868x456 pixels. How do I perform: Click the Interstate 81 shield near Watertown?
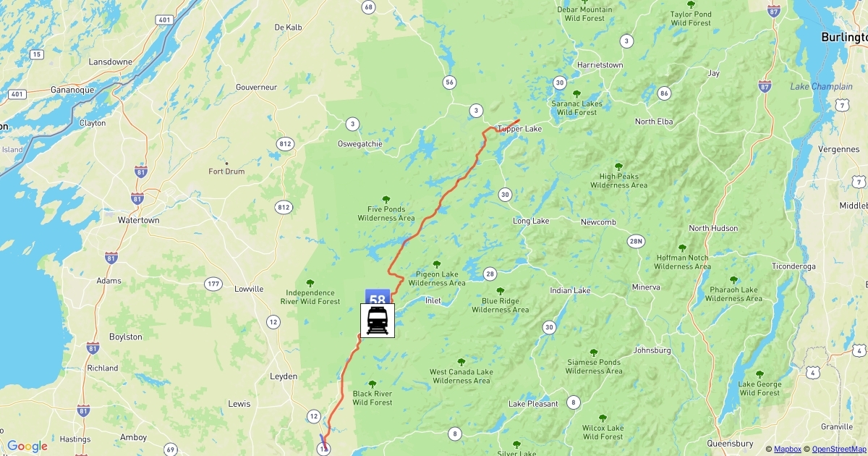pyautogui.click(x=137, y=198)
